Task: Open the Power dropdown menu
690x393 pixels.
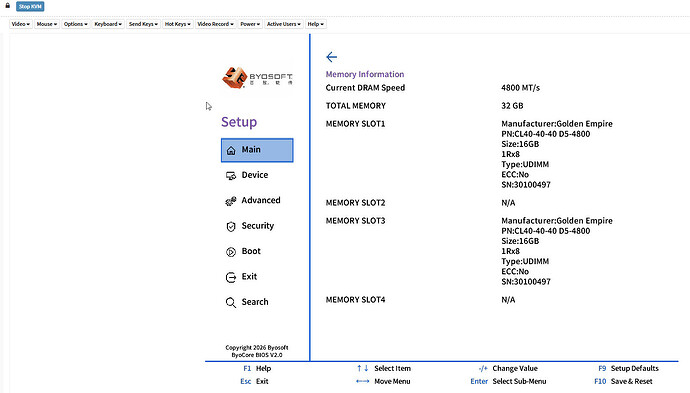Action: pyautogui.click(x=250, y=24)
